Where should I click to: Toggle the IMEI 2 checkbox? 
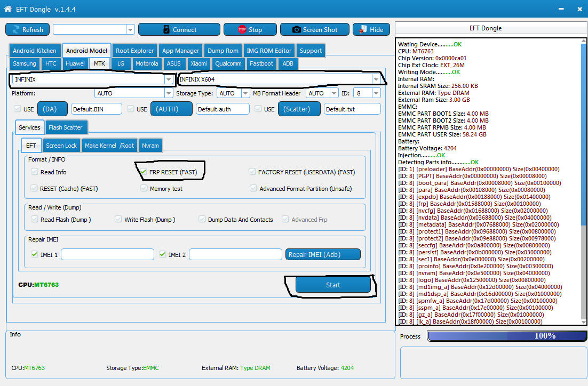[x=162, y=254]
